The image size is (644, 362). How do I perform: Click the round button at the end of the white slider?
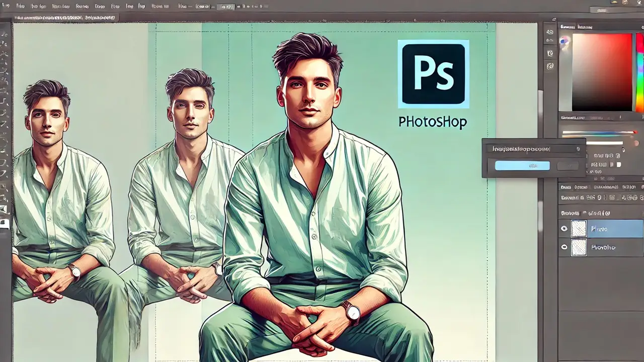(623, 149)
